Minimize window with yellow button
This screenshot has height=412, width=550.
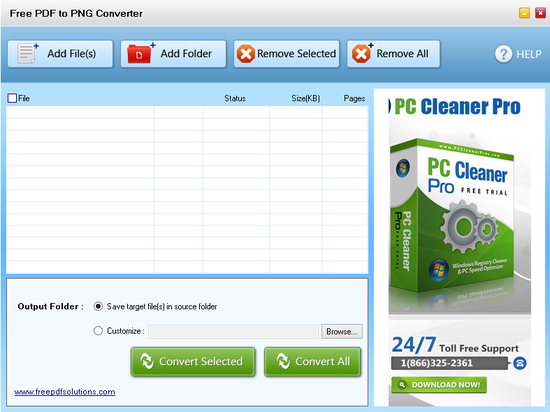click(x=524, y=13)
